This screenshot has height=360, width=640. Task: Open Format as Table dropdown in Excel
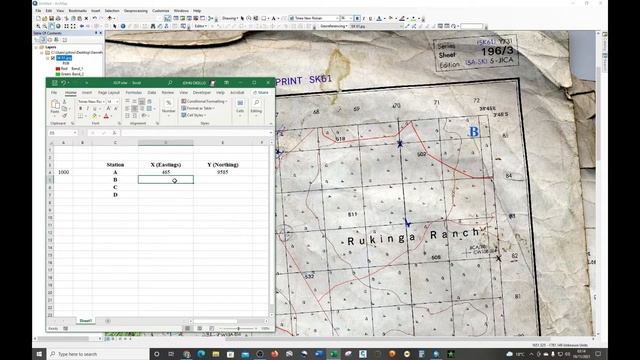tap(198, 108)
